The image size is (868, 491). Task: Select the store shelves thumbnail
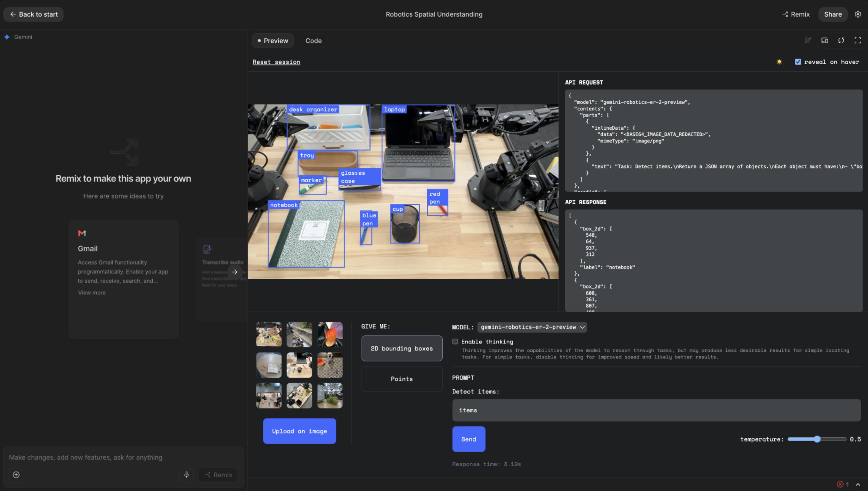[x=299, y=334]
